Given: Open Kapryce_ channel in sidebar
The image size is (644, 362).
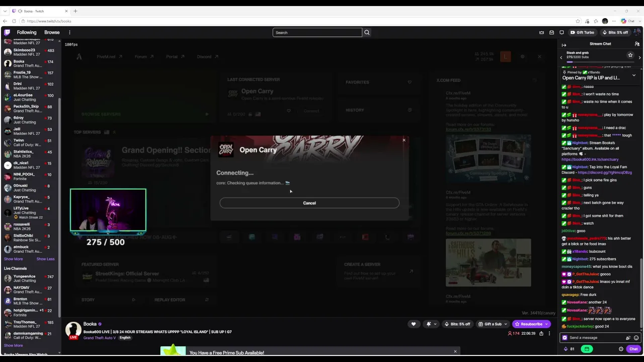Looking at the screenshot, I should click(x=29, y=199).
